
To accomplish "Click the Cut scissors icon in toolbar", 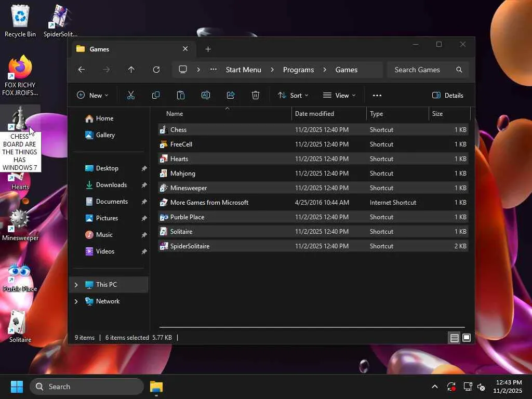I will [130, 96].
